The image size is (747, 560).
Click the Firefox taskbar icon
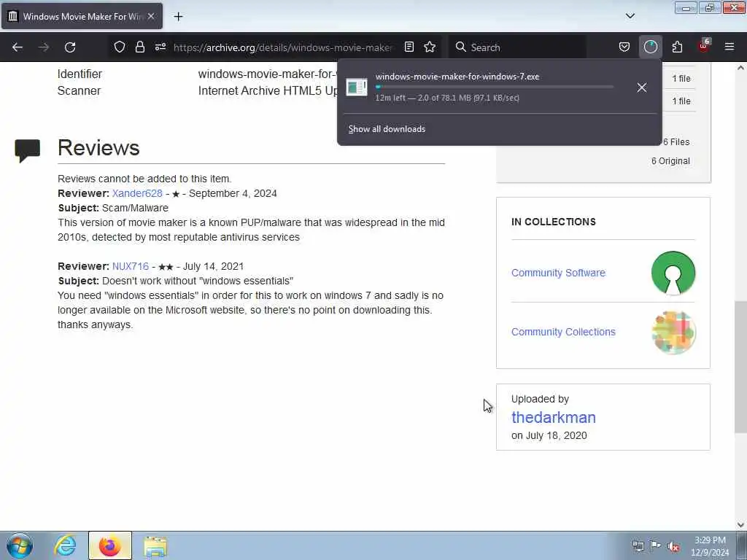point(109,545)
